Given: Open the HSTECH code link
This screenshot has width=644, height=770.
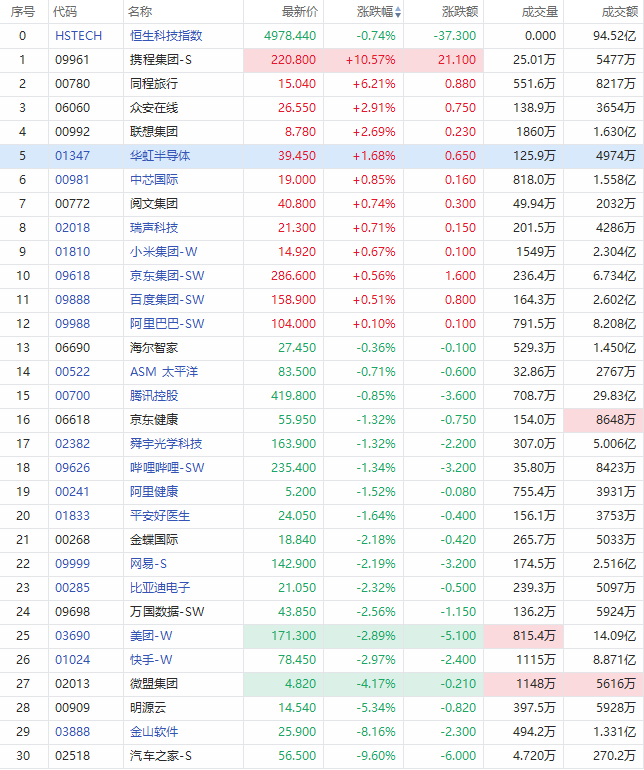Looking at the screenshot, I should pyautogui.click(x=79, y=36).
